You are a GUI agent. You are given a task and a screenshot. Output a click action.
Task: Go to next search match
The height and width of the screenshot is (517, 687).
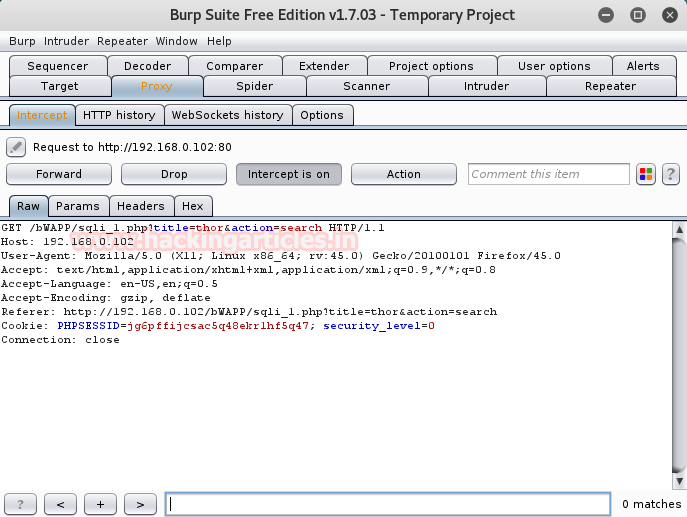140,504
